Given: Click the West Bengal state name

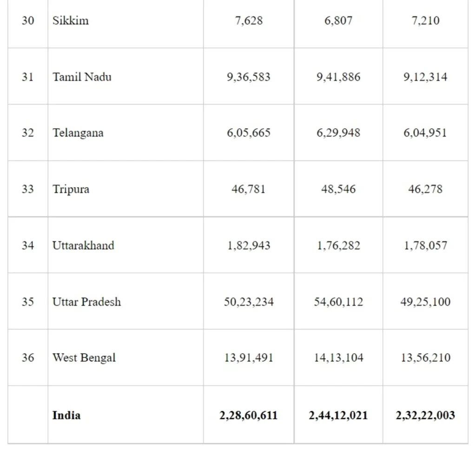Looking at the screenshot, I should tap(84, 358).
